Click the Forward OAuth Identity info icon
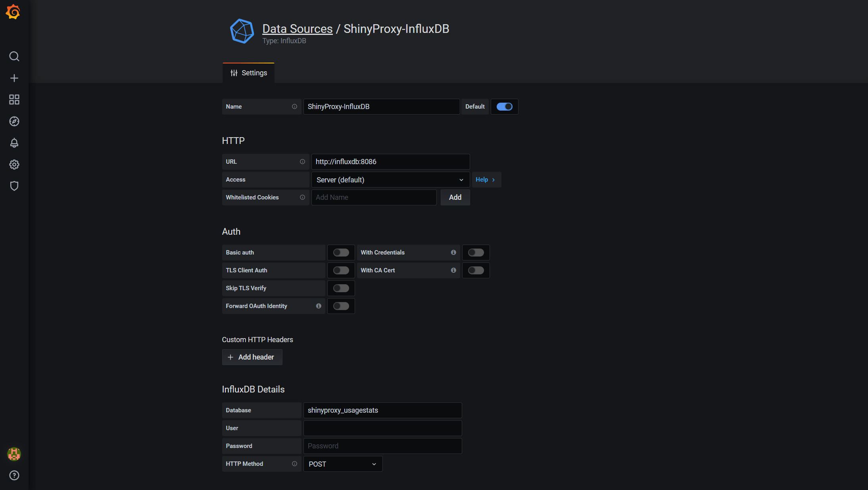 [319, 306]
